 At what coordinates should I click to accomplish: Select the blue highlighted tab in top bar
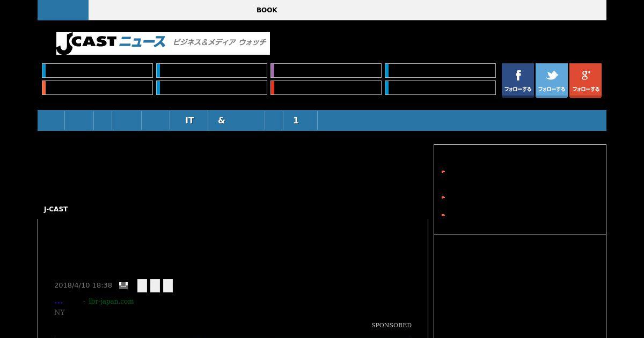pyautogui.click(x=63, y=10)
